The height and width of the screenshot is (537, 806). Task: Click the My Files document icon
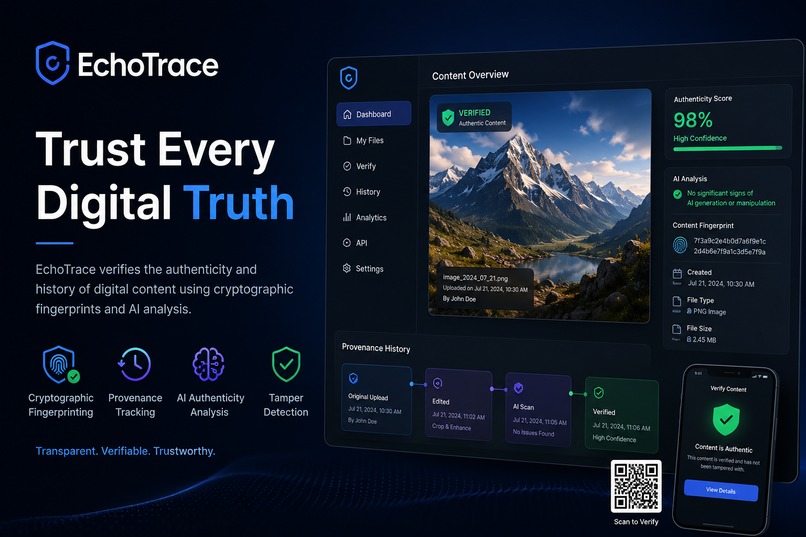pos(347,140)
